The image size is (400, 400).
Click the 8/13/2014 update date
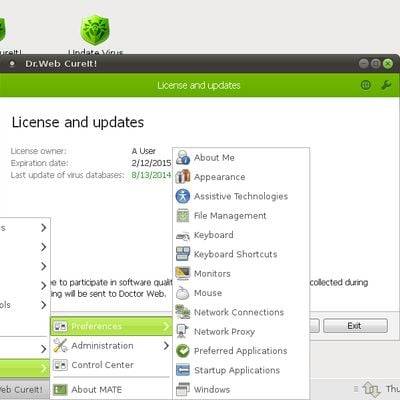pos(151,175)
